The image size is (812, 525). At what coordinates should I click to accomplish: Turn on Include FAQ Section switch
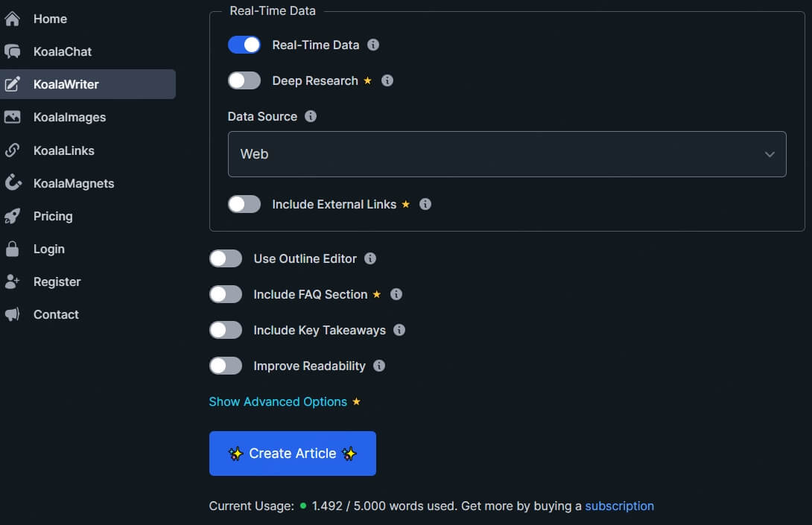[x=226, y=294]
